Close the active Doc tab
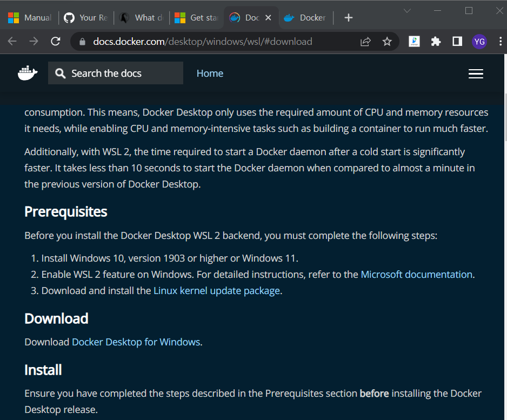Image resolution: width=507 pixels, height=420 pixels. point(268,18)
